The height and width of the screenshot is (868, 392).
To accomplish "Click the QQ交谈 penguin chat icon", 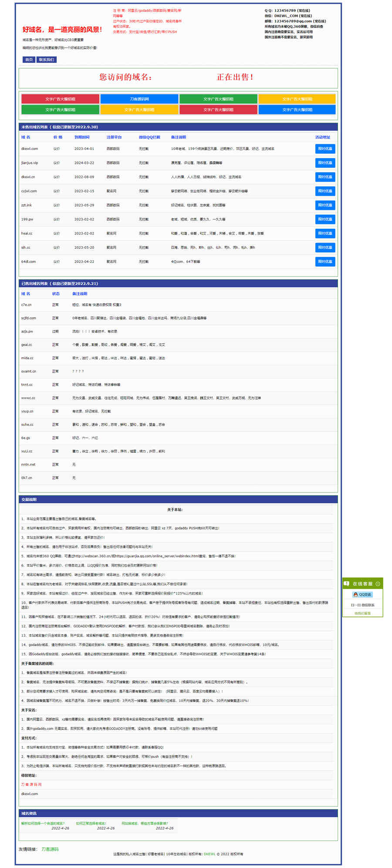I will tap(355, 594).
